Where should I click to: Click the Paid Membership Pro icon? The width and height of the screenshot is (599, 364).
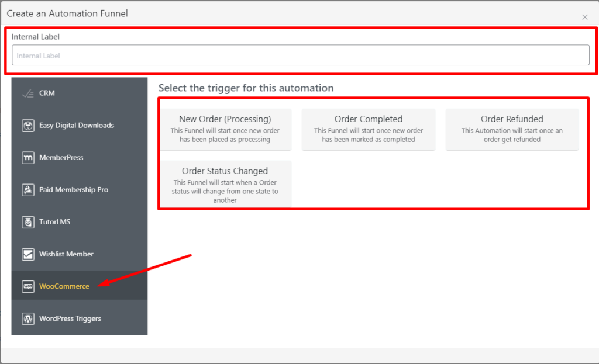click(28, 190)
